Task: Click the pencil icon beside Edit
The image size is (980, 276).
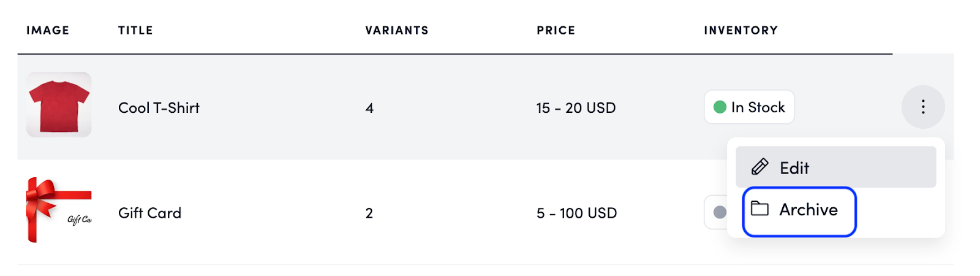Action: [x=760, y=167]
